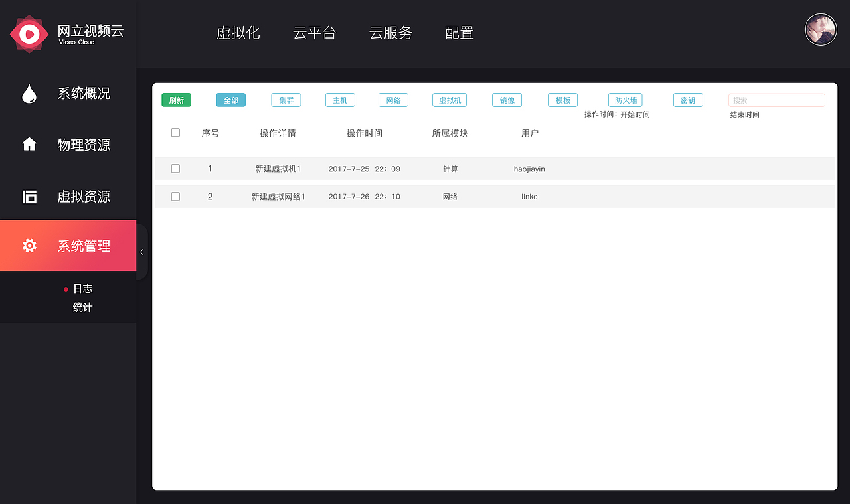
Task: Open the 统计 submenu entry
Action: click(x=82, y=308)
